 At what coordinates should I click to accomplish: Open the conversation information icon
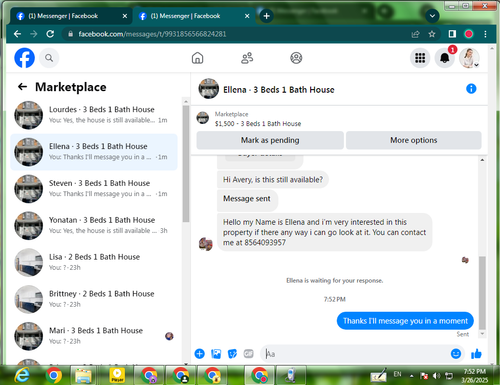pyautogui.click(x=471, y=89)
